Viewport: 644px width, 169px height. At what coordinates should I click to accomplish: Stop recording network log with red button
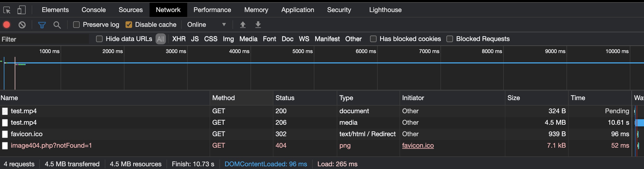[x=7, y=25]
